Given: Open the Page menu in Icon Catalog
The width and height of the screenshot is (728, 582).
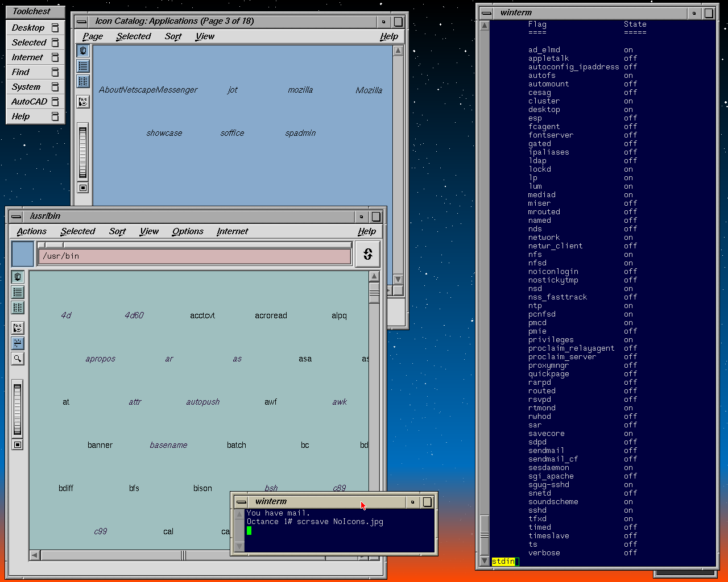Looking at the screenshot, I should pyautogui.click(x=93, y=36).
